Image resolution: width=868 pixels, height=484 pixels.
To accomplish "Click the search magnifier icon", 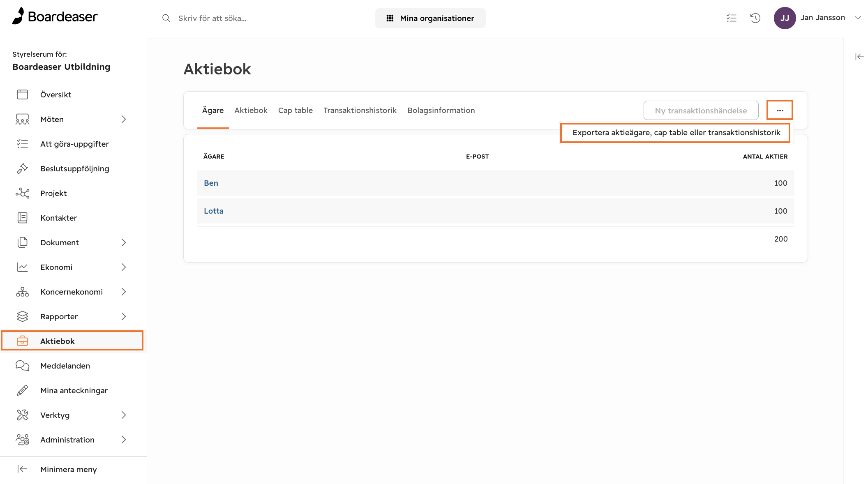I will coord(166,18).
